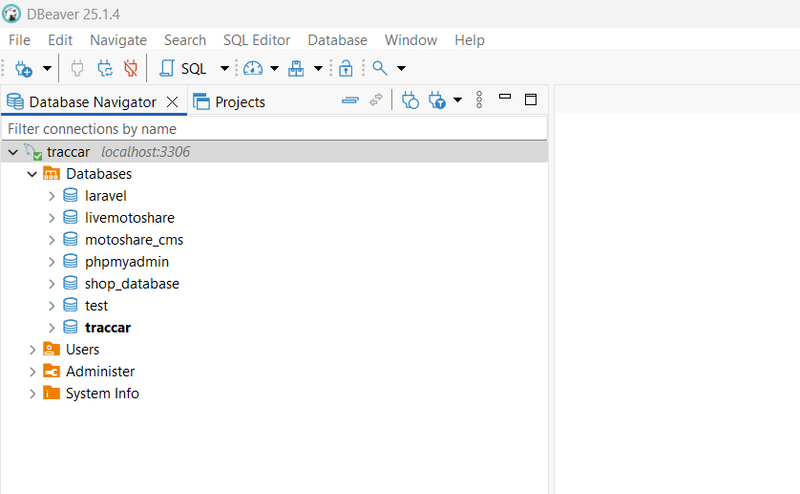Switch to the Projects tab

(x=229, y=102)
